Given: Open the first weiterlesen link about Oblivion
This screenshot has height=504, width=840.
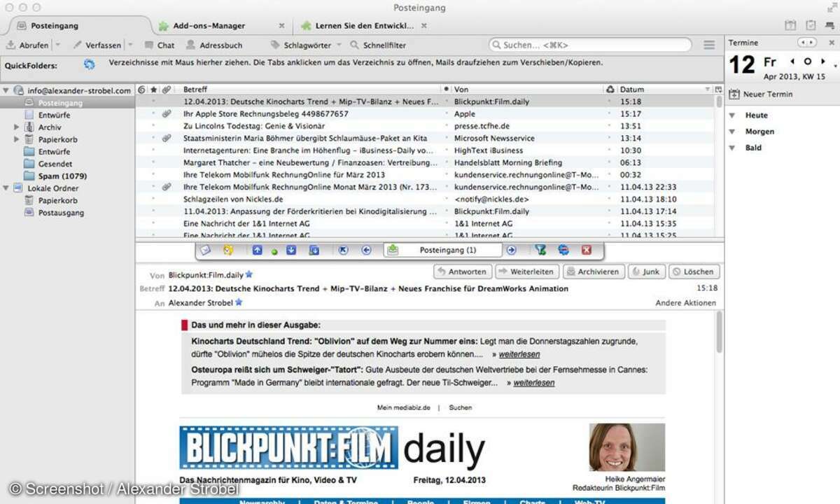Looking at the screenshot, I should pyautogui.click(x=519, y=354).
